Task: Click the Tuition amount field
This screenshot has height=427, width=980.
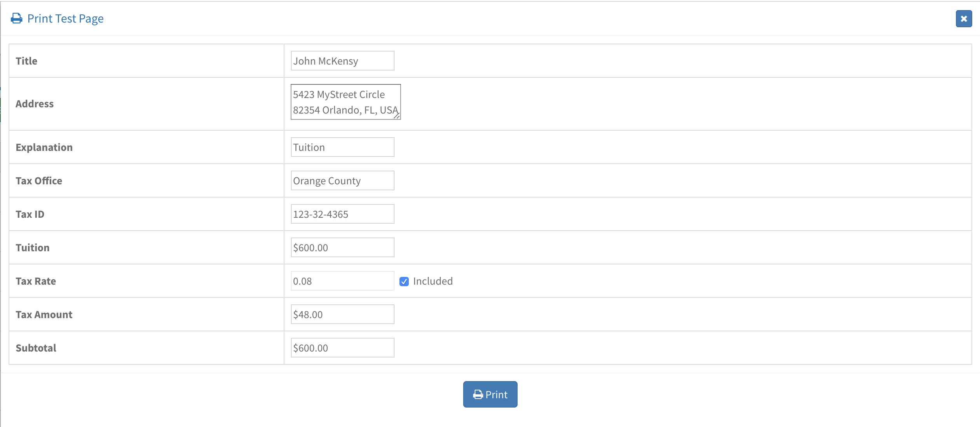Action: [342, 248]
